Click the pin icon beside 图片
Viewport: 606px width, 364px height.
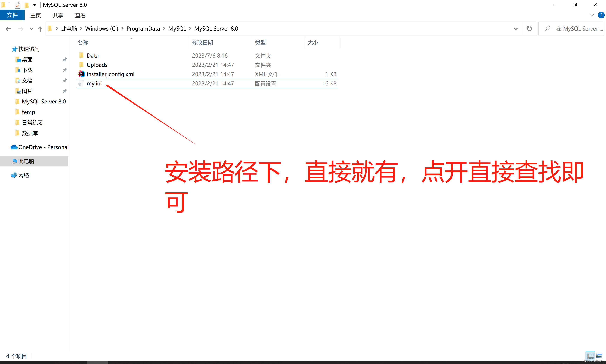point(65,91)
